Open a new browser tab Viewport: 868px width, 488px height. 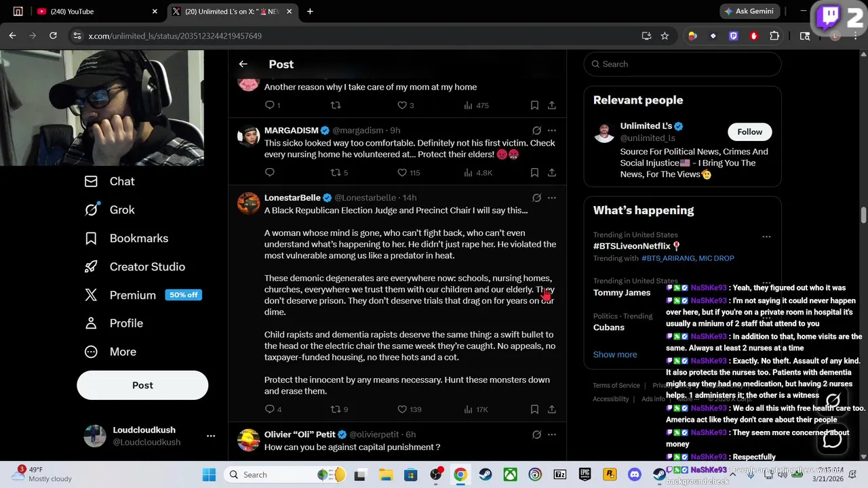(310, 11)
